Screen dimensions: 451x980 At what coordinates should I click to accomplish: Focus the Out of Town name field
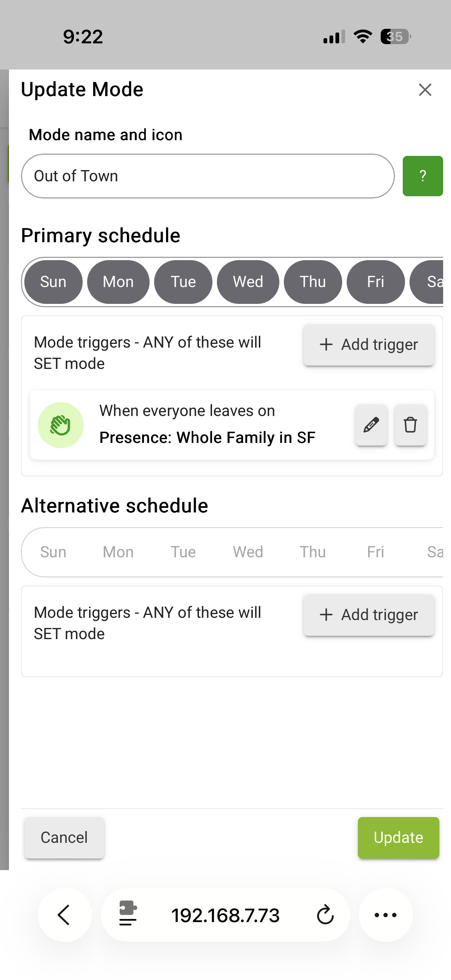pos(208,176)
